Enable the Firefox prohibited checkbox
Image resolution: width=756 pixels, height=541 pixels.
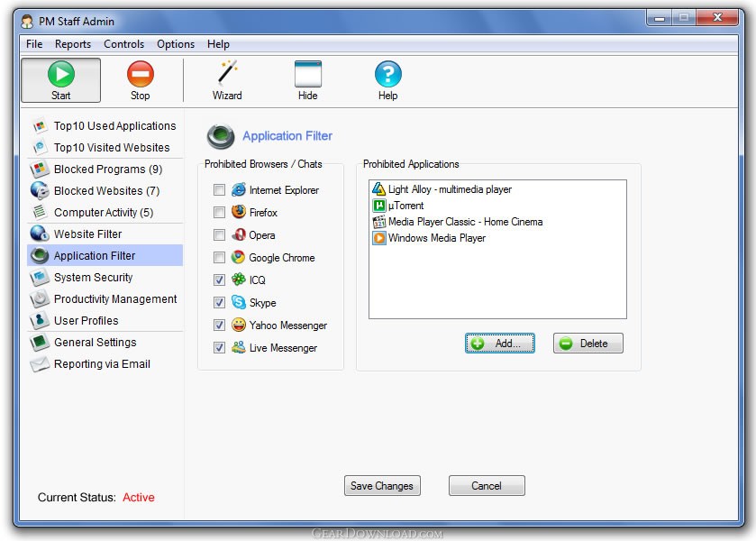219,213
